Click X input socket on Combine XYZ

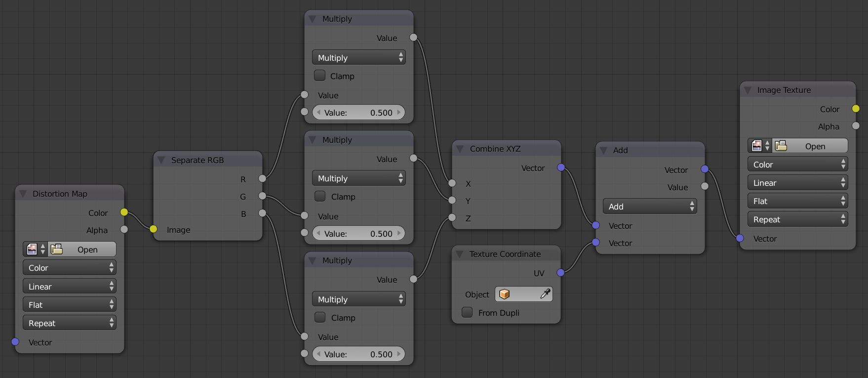452,183
